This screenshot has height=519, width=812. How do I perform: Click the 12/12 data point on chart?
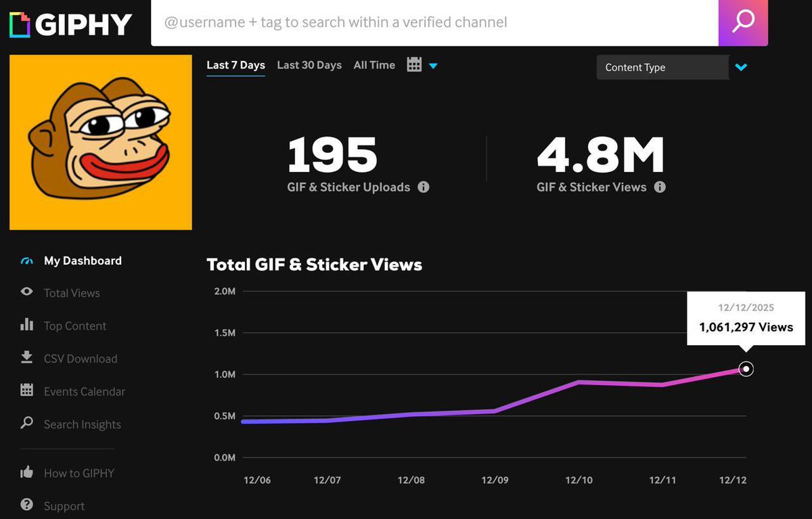746,369
